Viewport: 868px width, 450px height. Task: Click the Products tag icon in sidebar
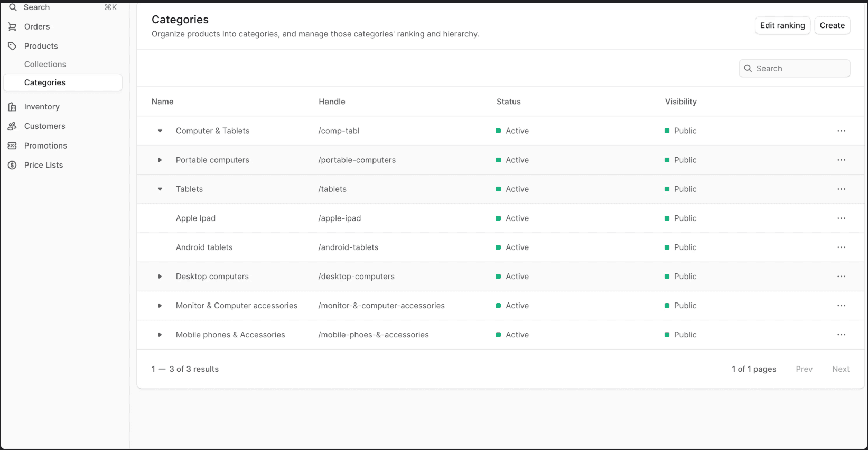12,46
